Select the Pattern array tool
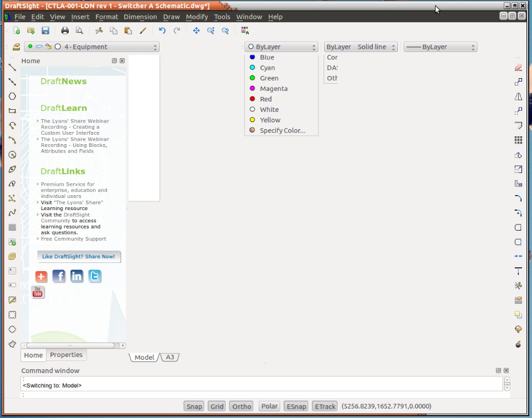 518,140
